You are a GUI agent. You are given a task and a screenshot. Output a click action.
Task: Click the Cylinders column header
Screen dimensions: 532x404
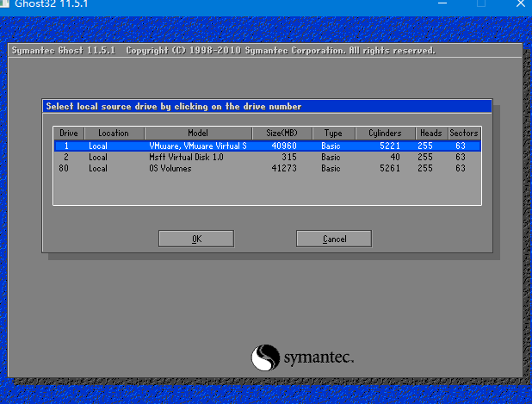(x=385, y=134)
